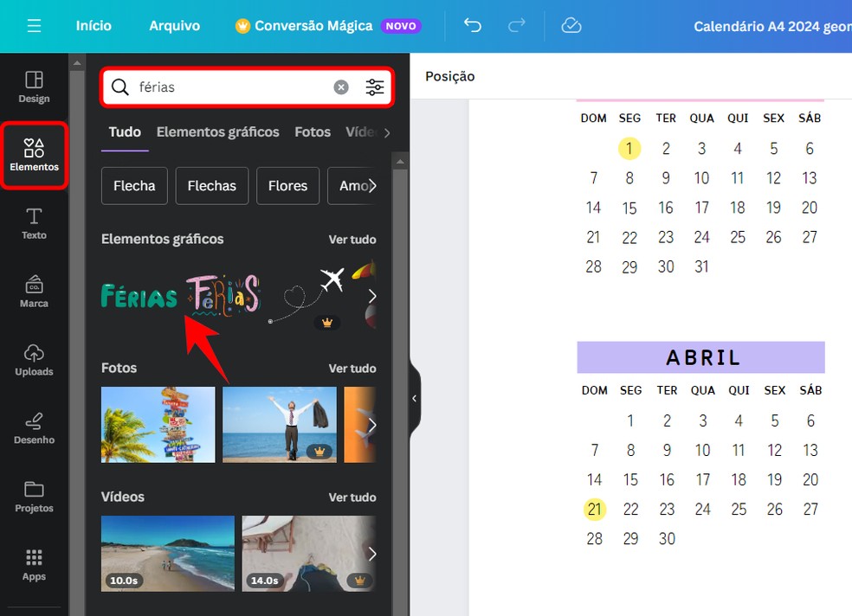Open the Arquivo menu

pyautogui.click(x=174, y=26)
